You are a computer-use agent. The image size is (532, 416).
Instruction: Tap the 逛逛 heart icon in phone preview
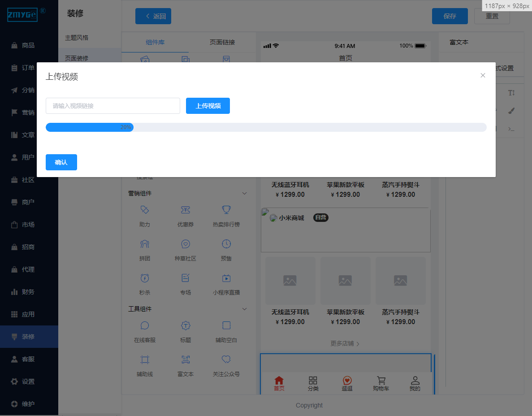coord(347,381)
